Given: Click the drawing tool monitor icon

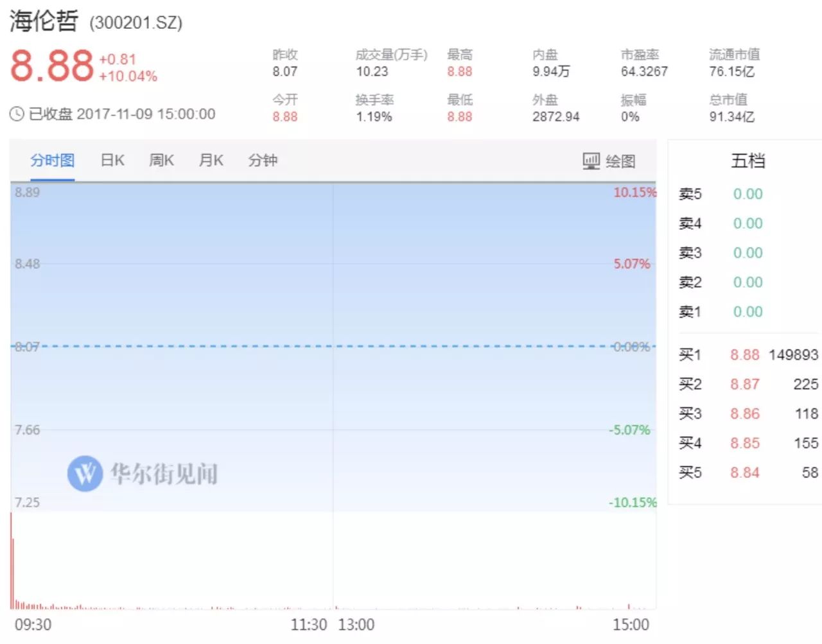Looking at the screenshot, I should (591, 161).
